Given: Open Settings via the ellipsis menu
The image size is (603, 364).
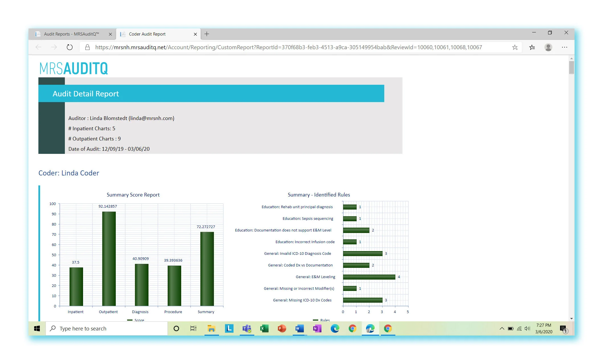Looking at the screenshot, I should (565, 47).
